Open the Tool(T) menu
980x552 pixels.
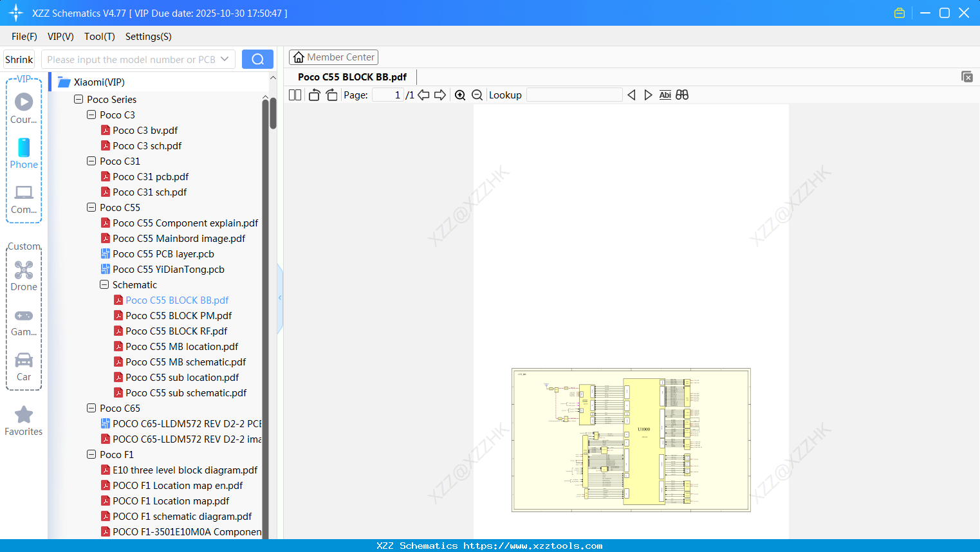coord(100,37)
